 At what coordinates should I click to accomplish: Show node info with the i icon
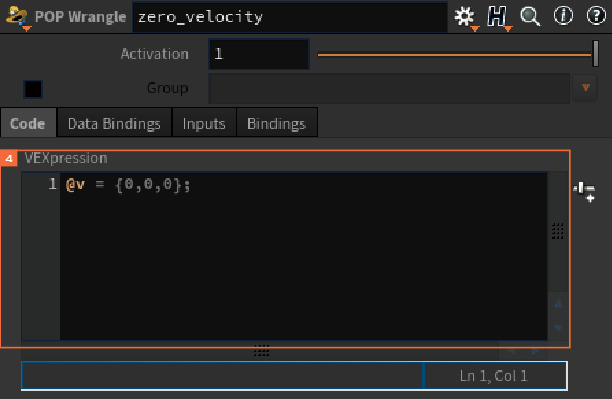tap(563, 16)
